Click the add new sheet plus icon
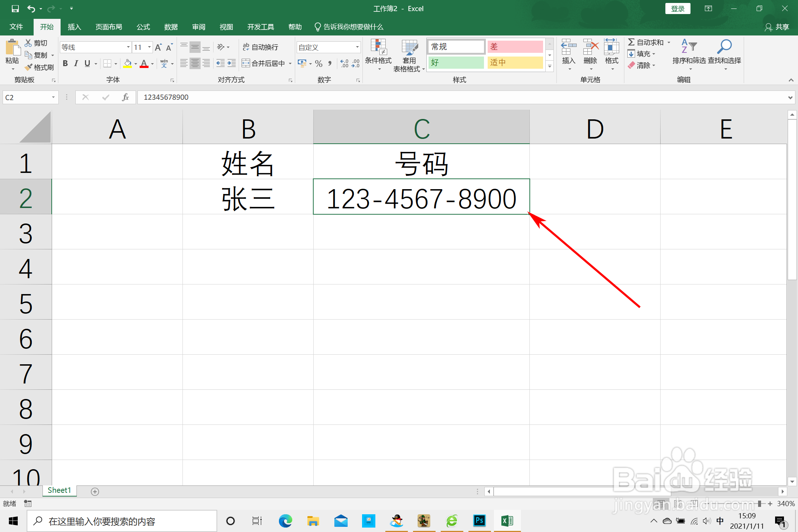The width and height of the screenshot is (798, 532). (x=95, y=491)
